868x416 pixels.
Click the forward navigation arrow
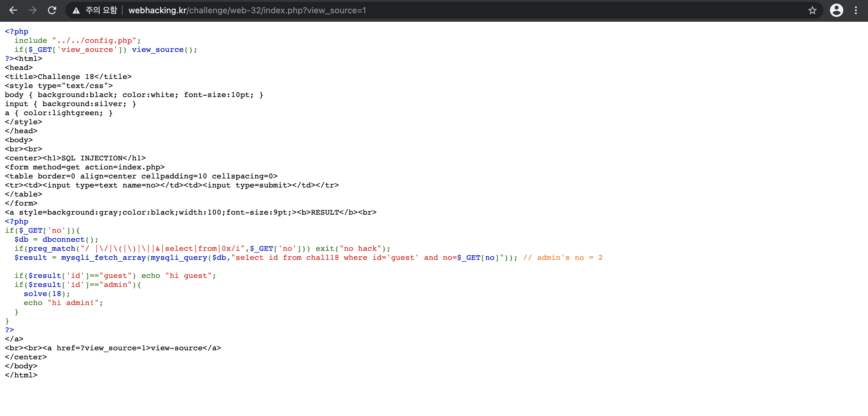click(33, 11)
